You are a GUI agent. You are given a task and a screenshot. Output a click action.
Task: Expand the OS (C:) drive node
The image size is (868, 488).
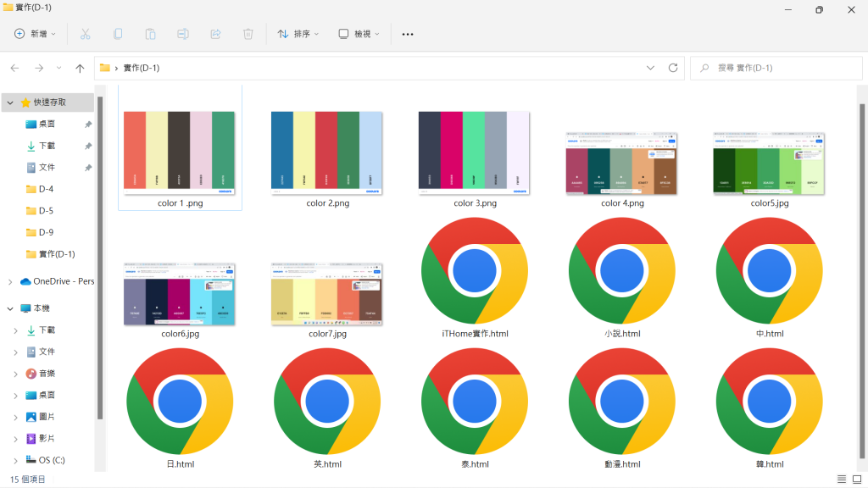pyautogui.click(x=15, y=460)
